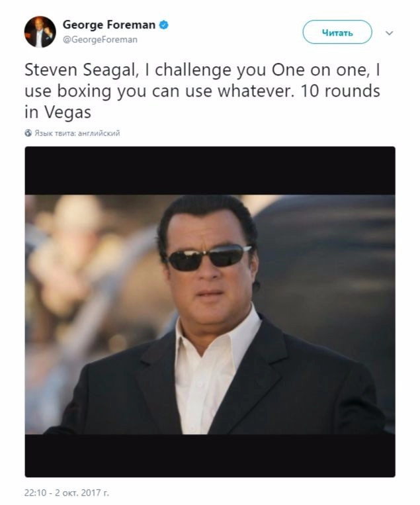Open George Foreman's profile avatar picture

[x=40, y=32]
